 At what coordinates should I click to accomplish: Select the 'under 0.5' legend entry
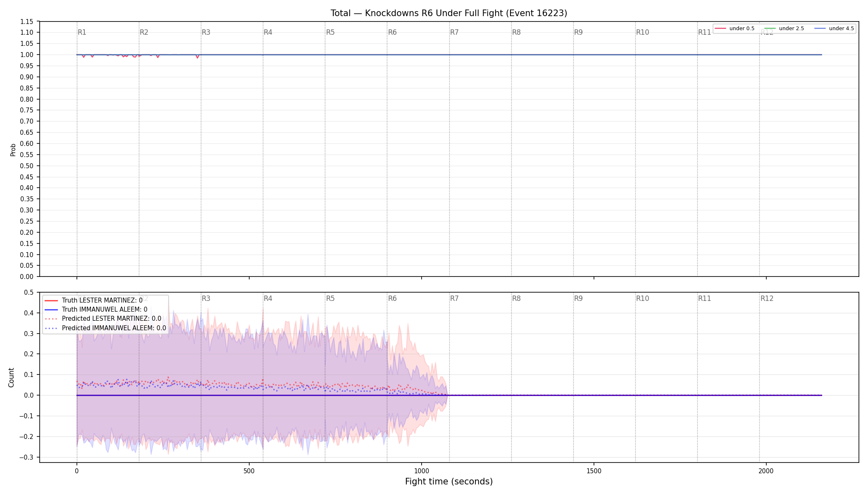[734, 29]
